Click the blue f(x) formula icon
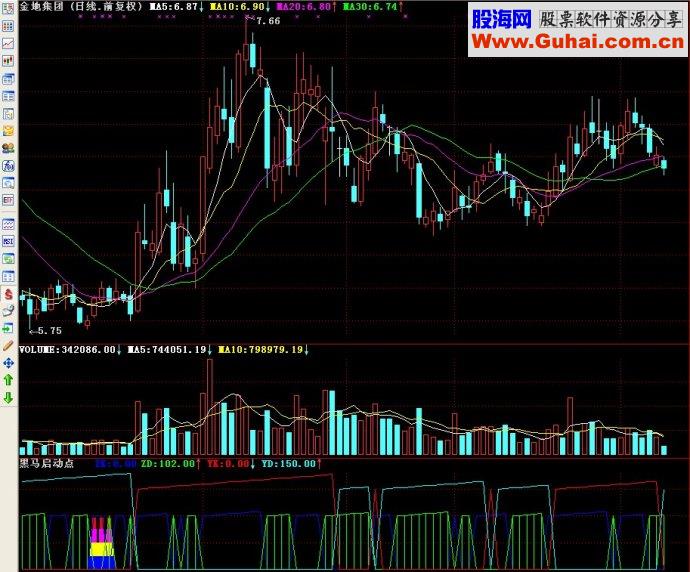The width and height of the screenshot is (690, 572). [8, 165]
